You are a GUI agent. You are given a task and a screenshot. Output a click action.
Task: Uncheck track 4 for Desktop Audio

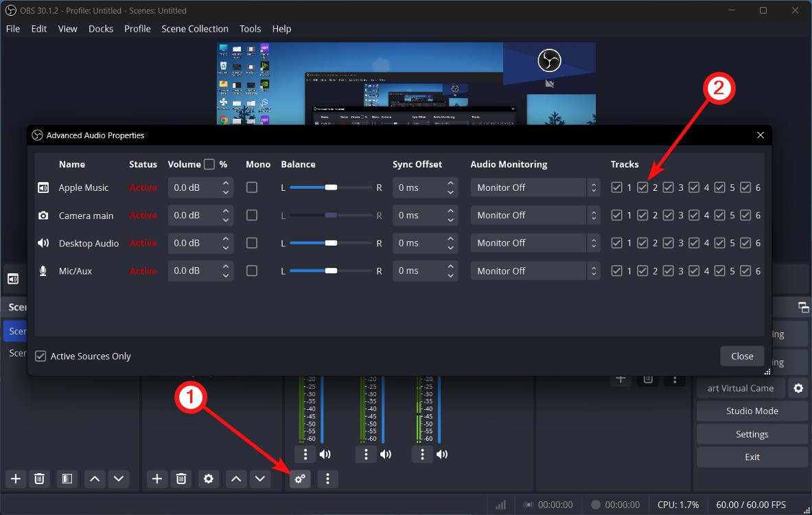coord(694,243)
